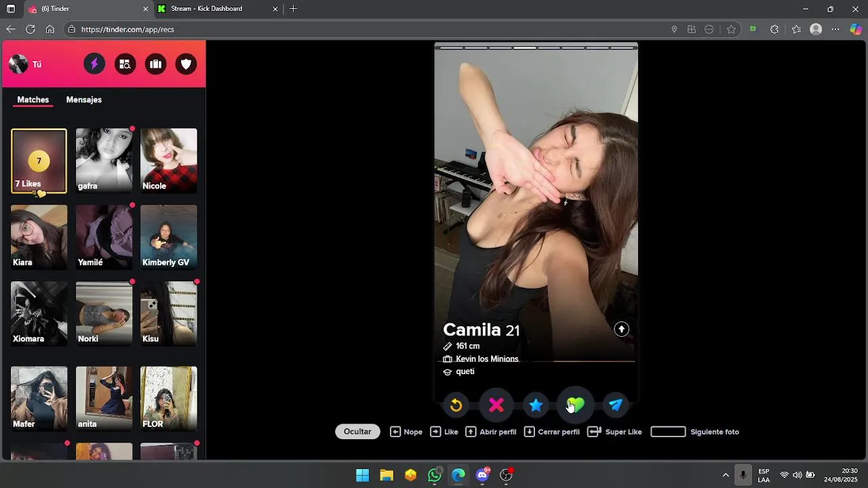Click the browser home icon
The image size is (868, 488).
point(50,29)
